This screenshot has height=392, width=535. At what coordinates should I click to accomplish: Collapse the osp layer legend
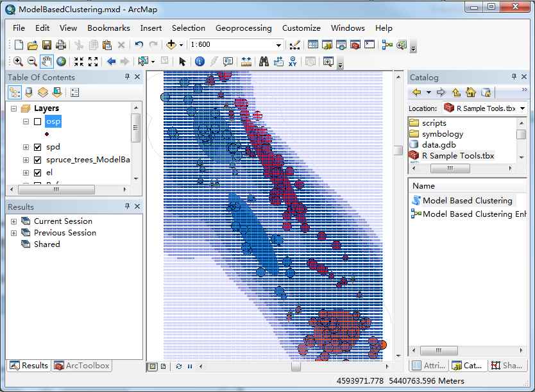[26, 121]
